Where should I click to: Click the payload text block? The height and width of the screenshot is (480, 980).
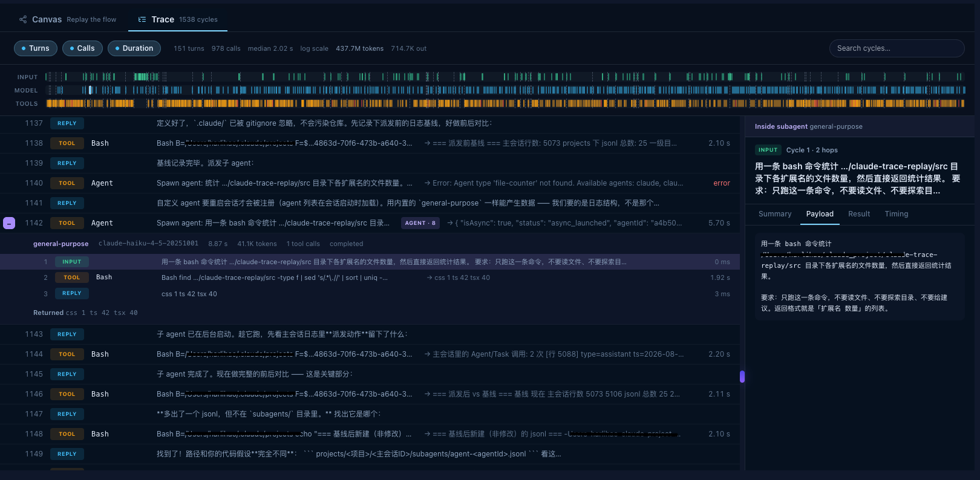(x=859, y=276)
